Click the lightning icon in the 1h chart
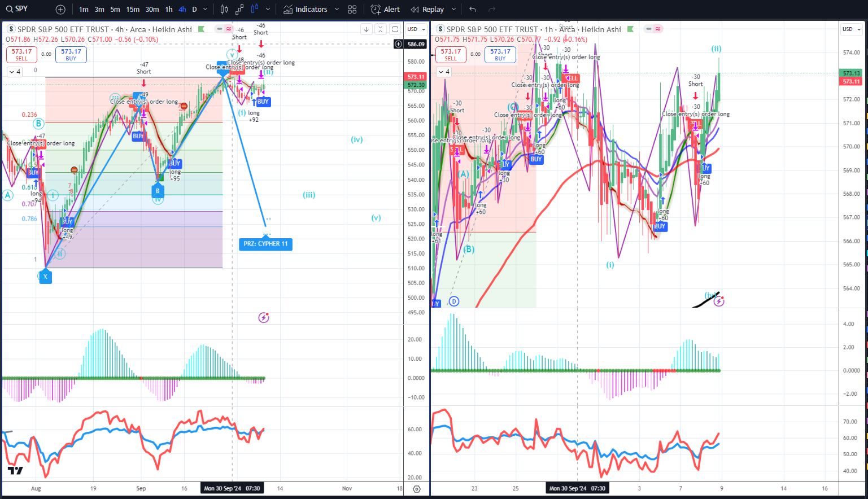The height and width of the screenshot is (499, 868). pos(719,301)
